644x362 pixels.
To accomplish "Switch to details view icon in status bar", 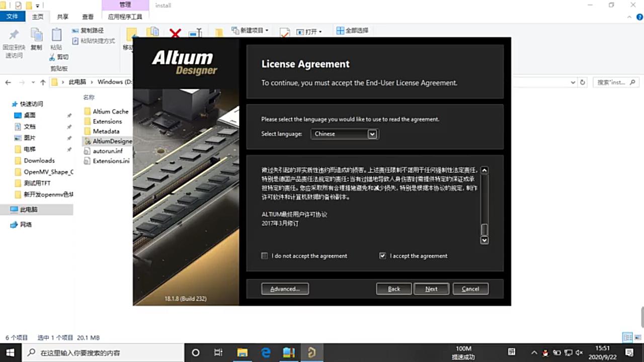I will pos(627,337).
